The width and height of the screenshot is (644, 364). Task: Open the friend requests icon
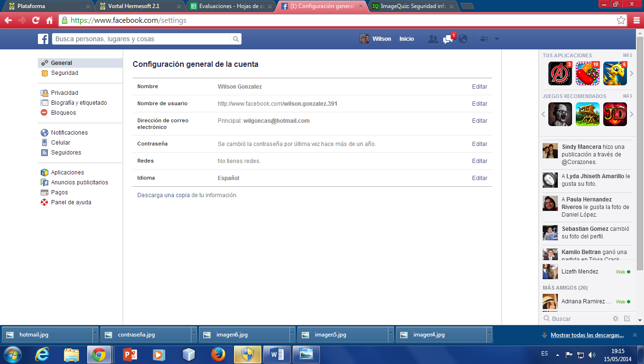click(x=433, y=39)
